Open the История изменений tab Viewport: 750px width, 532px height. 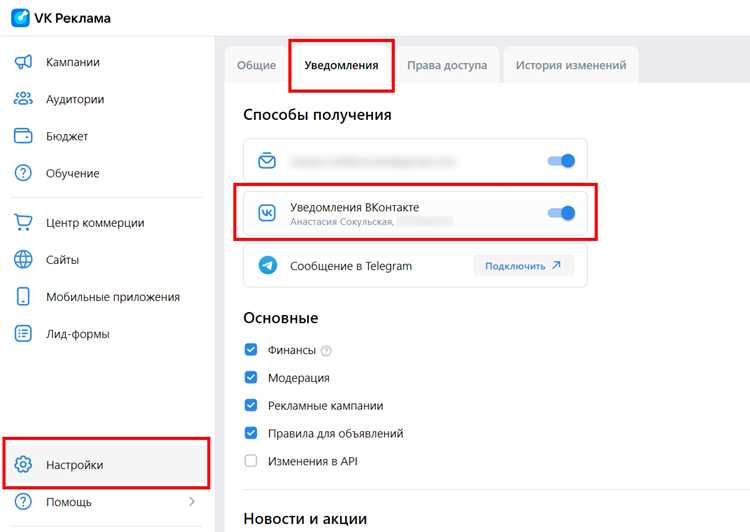pyautogui.click(x=571, y=65)
